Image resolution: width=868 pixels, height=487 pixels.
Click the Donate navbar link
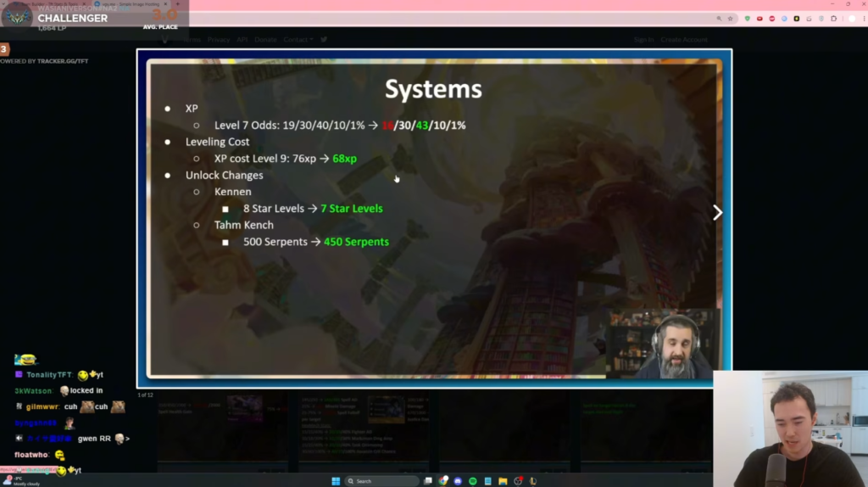265,40
